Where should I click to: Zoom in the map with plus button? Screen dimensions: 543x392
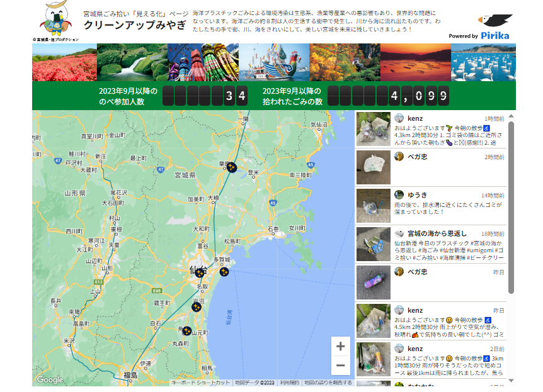[x=340, y=346]
